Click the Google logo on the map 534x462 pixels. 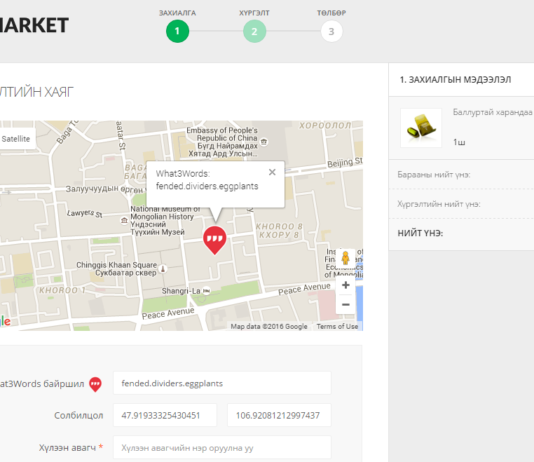pyautogui.click(x=5, y=321)
